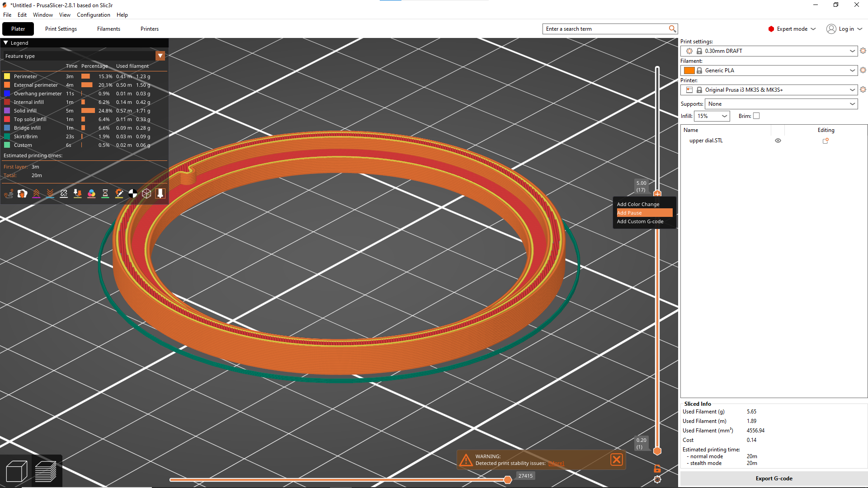Select upper dial.STL in object list
Screen dimensions: 868x488
(x=706, y=141)
